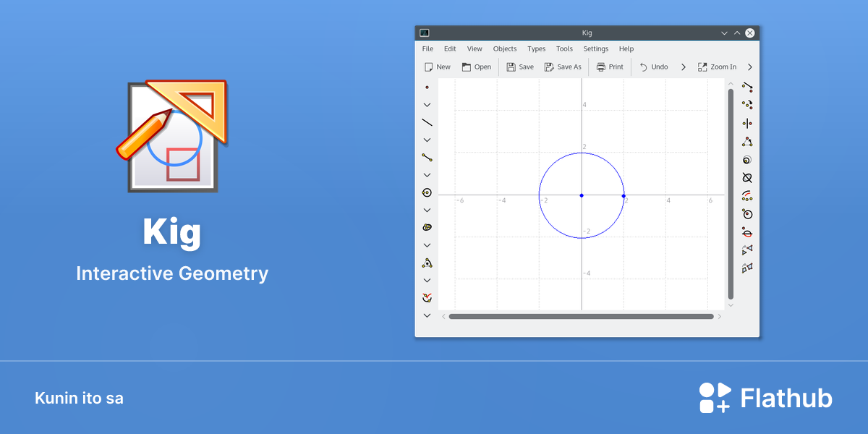The width and height of the screenshot is (868, 434).
Task: Select the segment tool with yellow endpoints
Action: point(427,157)
